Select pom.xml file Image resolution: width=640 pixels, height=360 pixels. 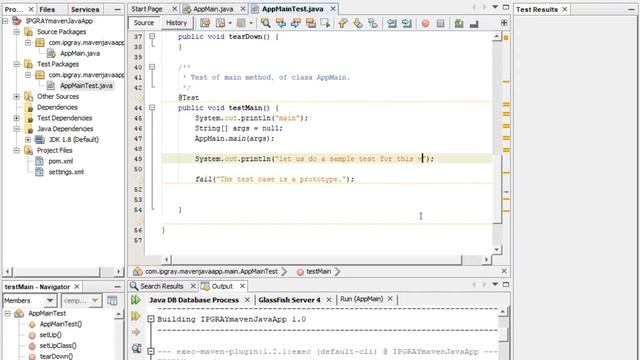(x=61, y=161)
